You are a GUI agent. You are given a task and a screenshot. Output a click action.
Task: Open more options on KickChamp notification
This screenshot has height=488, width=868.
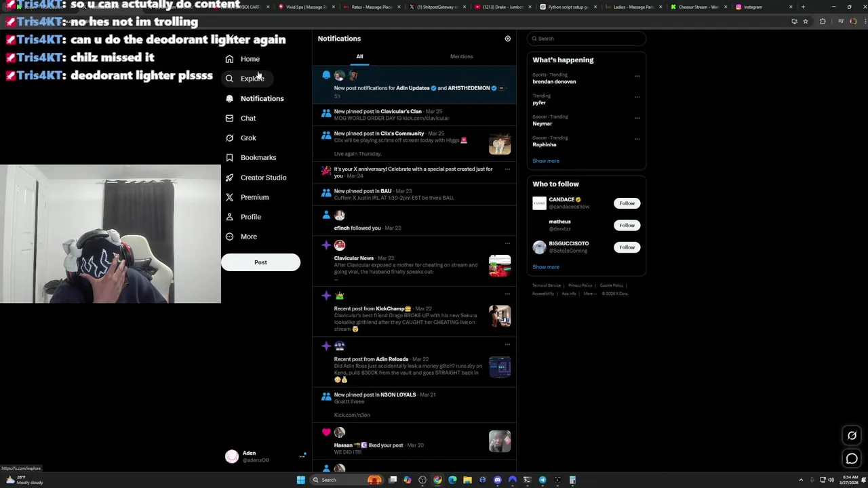507,294
